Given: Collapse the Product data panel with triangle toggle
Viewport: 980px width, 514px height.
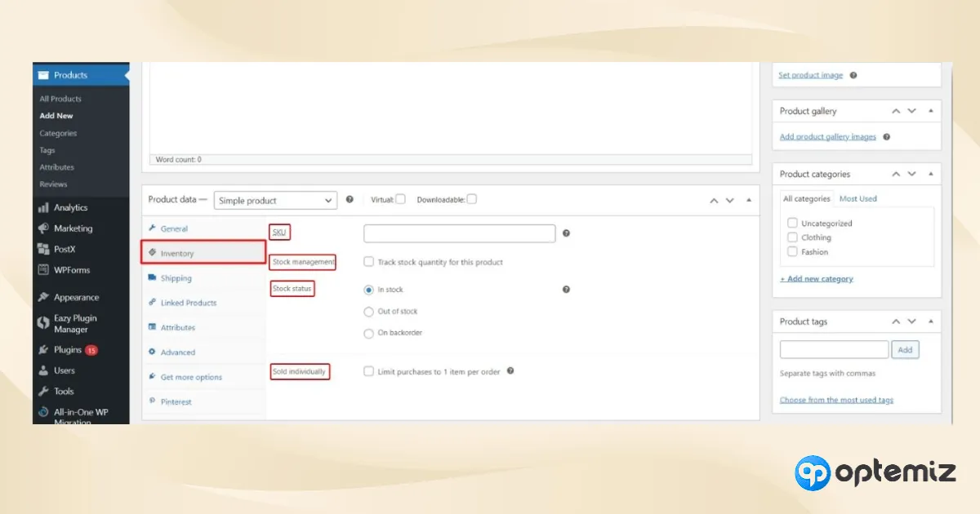Looking at the screenshot, I should [749, 201].
